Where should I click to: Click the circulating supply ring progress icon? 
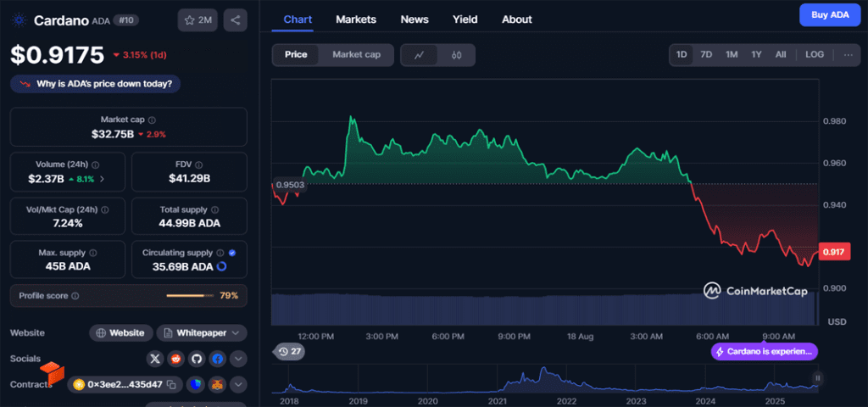(221, 266)
